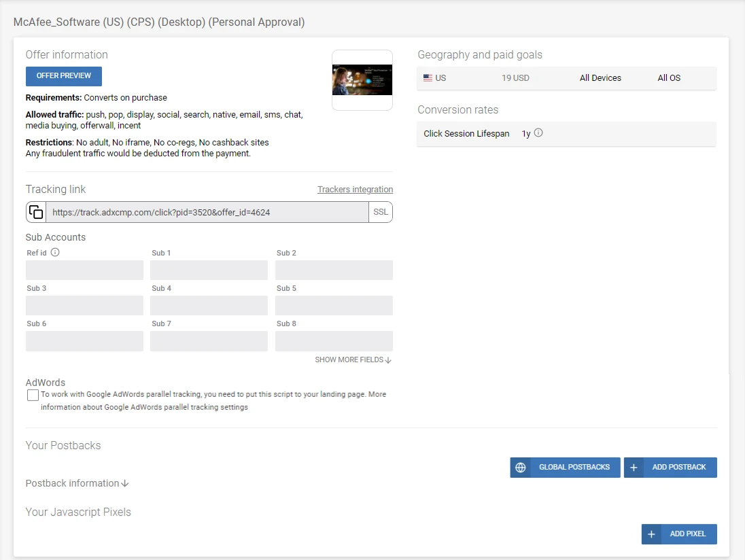
Task: Click the 'All OS' text
Action: tap(669, 78)
